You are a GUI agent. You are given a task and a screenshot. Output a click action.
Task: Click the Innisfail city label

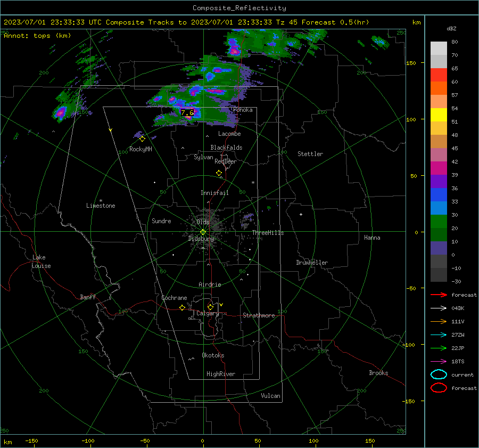click(x=214, y=193)
